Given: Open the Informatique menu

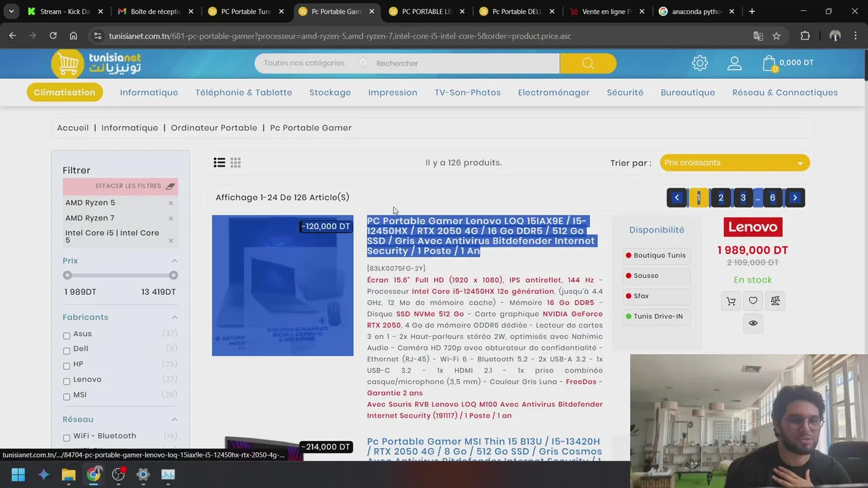Looking at the screenshot, I should pos(149,92).
